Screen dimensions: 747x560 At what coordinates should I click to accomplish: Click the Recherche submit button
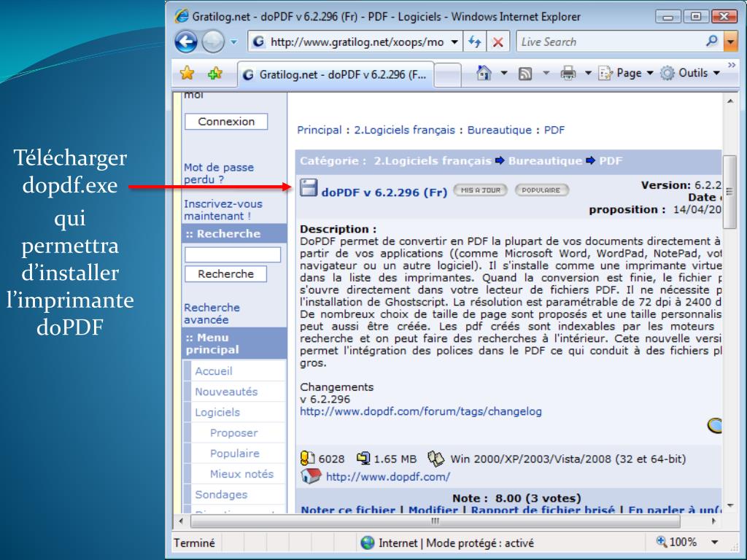coord(226,274)
